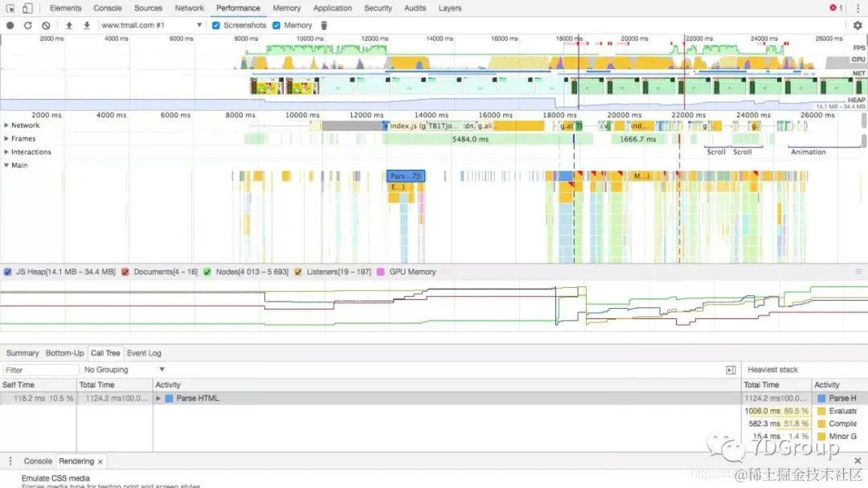Click the reload and profile icon
Image resolution: width=868 pixels, height=488 pixels.
tap(27, 26)
